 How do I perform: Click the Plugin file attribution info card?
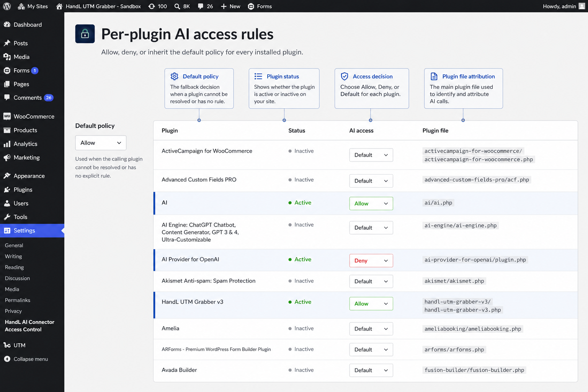[x=464, y=88]
